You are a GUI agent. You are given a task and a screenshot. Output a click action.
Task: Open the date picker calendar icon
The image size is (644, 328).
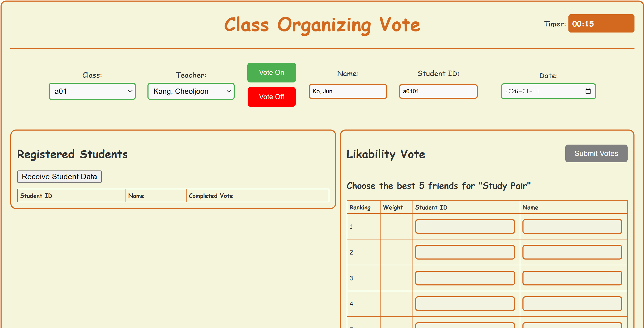point(588,91)
